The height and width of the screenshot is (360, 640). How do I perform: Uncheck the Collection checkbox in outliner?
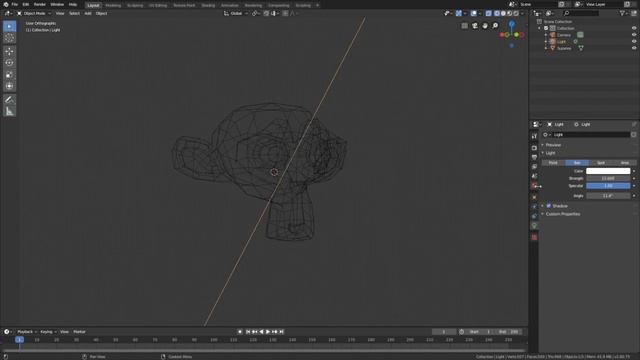pos(546,28)
